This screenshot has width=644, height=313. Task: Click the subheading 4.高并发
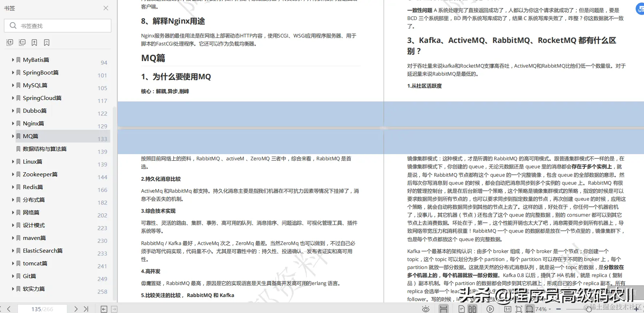[151, 271]
